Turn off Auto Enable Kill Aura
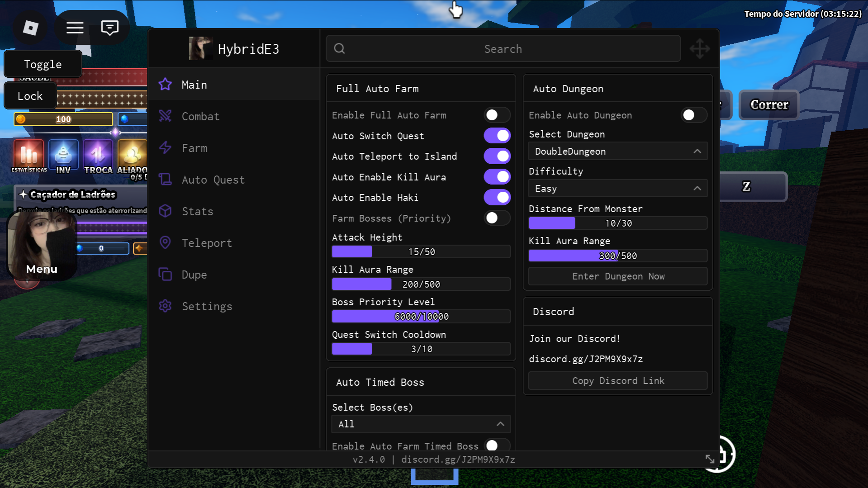This screenshot has width=868, height=488. (497, 177)
